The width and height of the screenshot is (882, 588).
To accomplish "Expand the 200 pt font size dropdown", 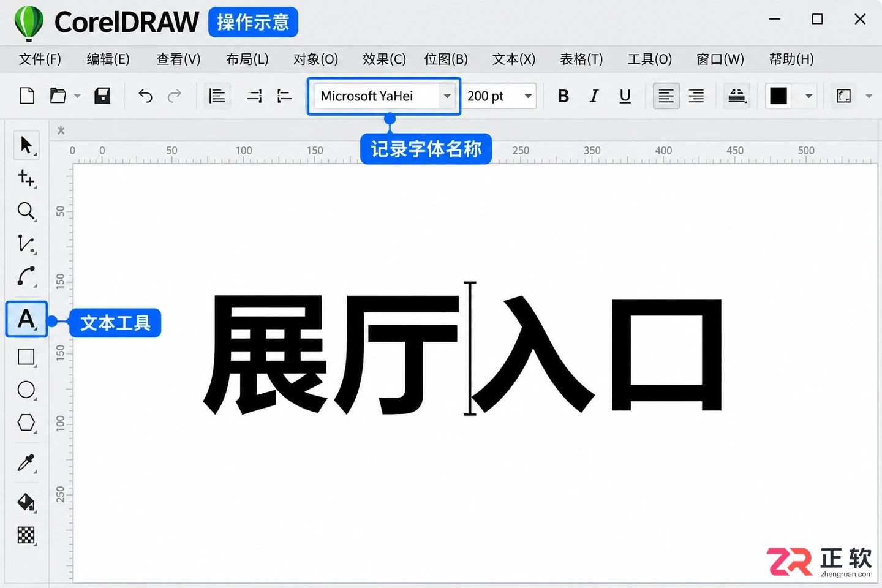I will (528, 96).
